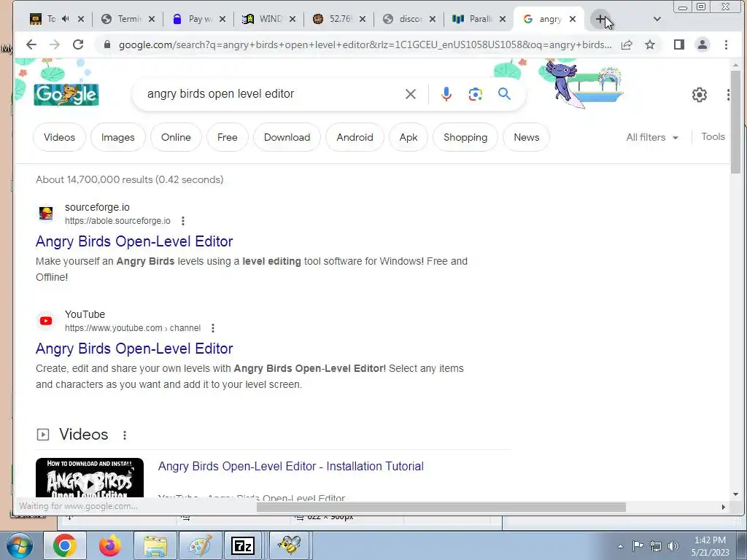Open more options beside Videos heading
The width and height of the screenshot is (747, 560).
tap(124, 435)
